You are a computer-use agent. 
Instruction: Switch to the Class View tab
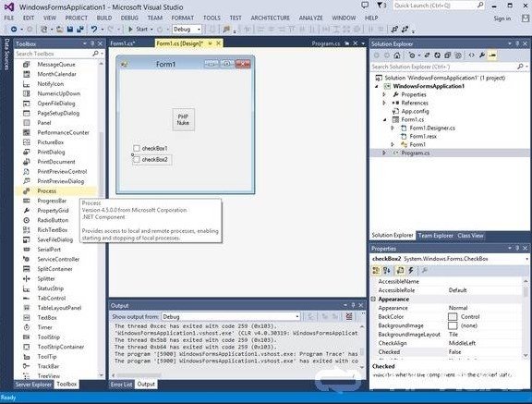click(470, 236)
